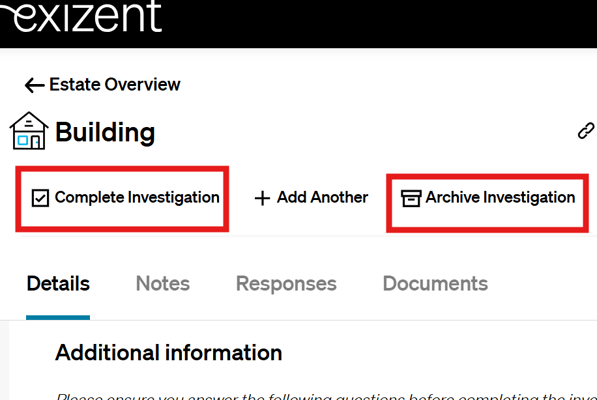Click the italic instruction text under Additional information
Viewport: 597px width, 400px height.
pos(326,396)
